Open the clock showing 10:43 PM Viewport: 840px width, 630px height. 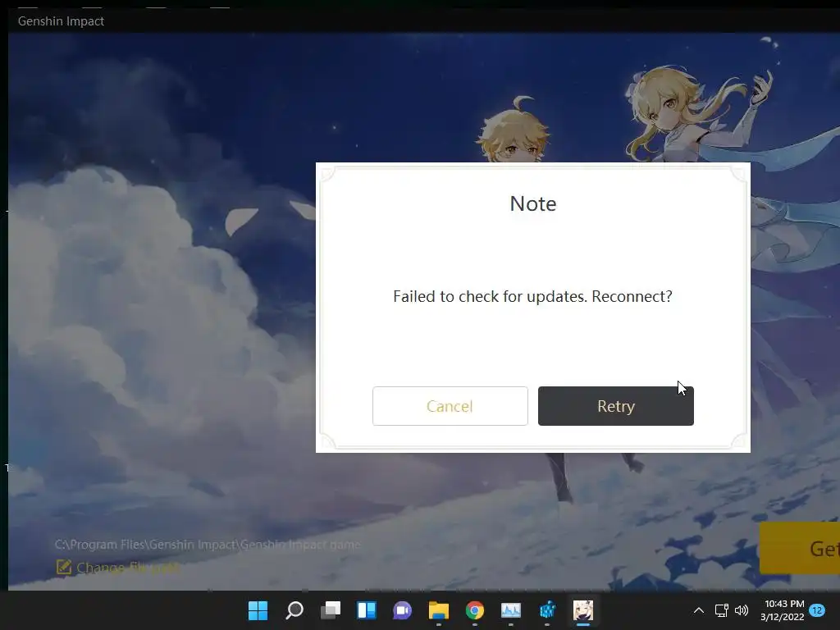[x=782, y=610]
